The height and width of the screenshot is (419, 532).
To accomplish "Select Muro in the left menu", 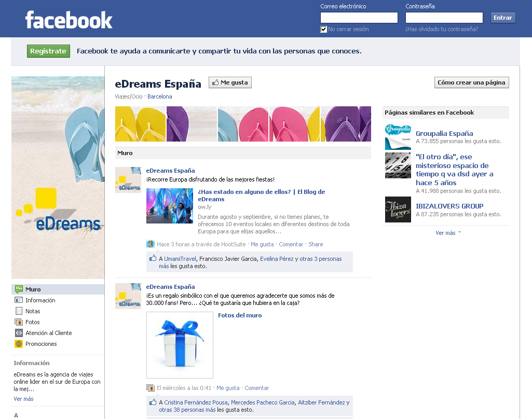I will [33, 289].
